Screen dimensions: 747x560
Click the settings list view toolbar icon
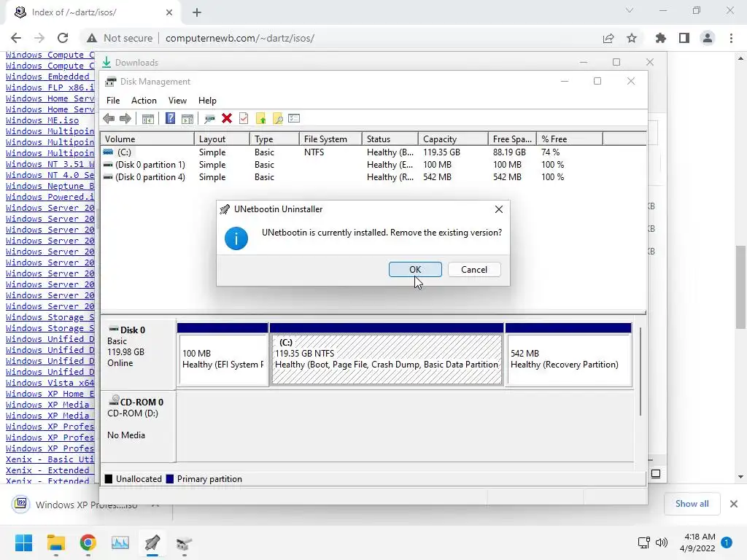[294, 119]
